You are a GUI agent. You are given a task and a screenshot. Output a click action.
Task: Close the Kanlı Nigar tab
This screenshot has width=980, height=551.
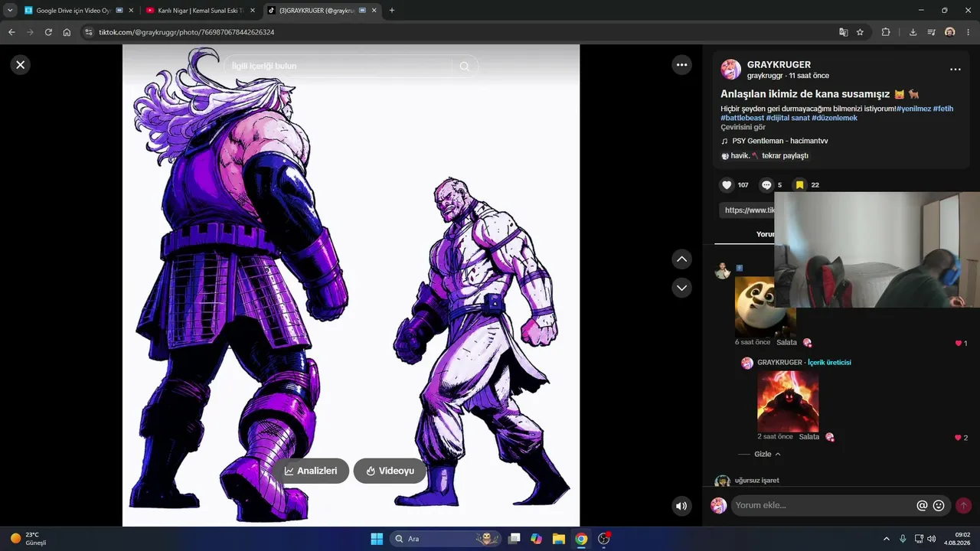[252, 11]
